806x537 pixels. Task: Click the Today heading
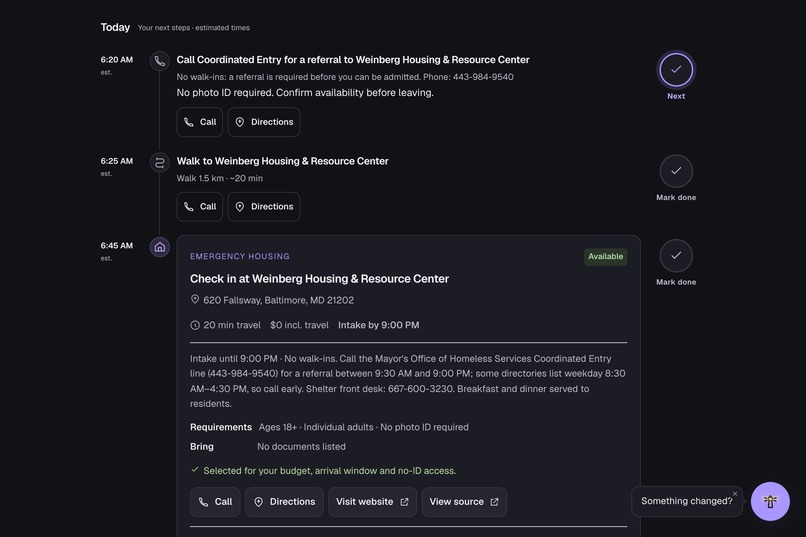(115, 27)
